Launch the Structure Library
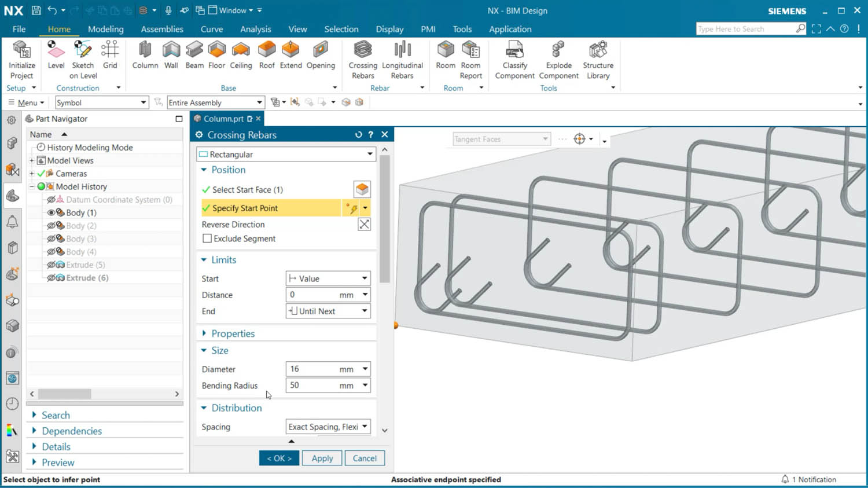This screenshot has width=868, height=488. pos(598,58)
